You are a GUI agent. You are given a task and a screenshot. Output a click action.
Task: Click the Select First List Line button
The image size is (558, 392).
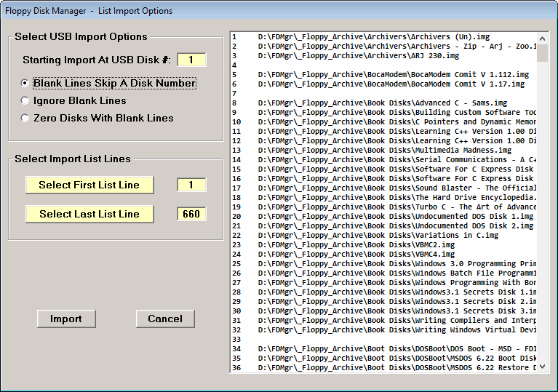tap(89, 185)
